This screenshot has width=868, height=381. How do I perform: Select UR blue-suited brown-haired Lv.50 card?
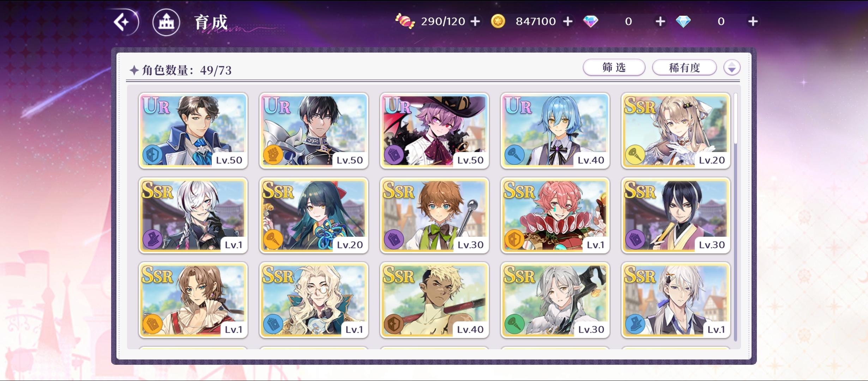tap(193, 131)
